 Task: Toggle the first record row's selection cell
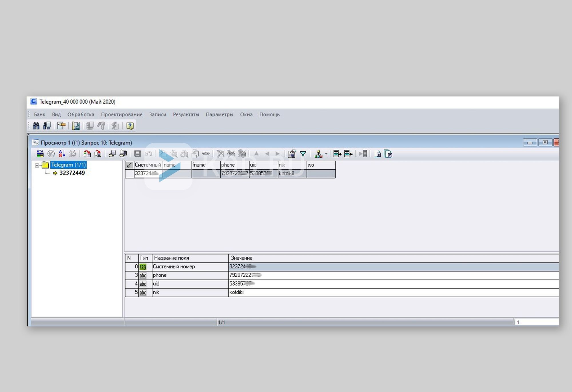(x=129, y=173)
